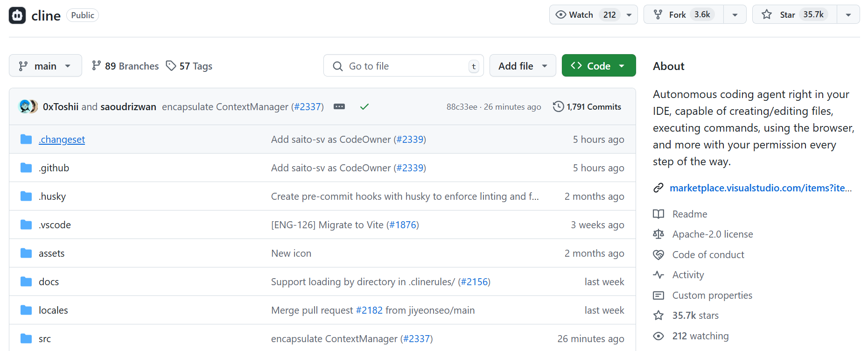The width and height of the screenshot is (868, 351).
Task: Open #2339 link in .changeset row
Action: (x=410, y=140)
